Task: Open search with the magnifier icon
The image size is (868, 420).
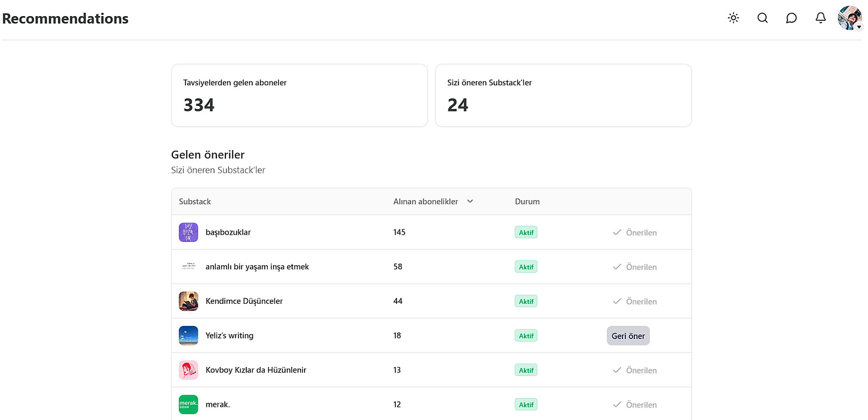Action: (762, 18)
